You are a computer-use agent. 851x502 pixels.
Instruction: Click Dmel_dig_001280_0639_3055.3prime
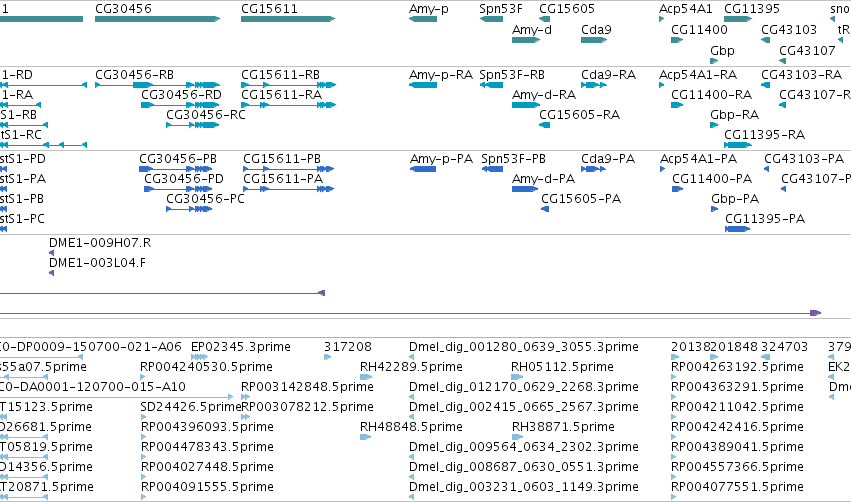pyautogui.click(x=524, y=346)
